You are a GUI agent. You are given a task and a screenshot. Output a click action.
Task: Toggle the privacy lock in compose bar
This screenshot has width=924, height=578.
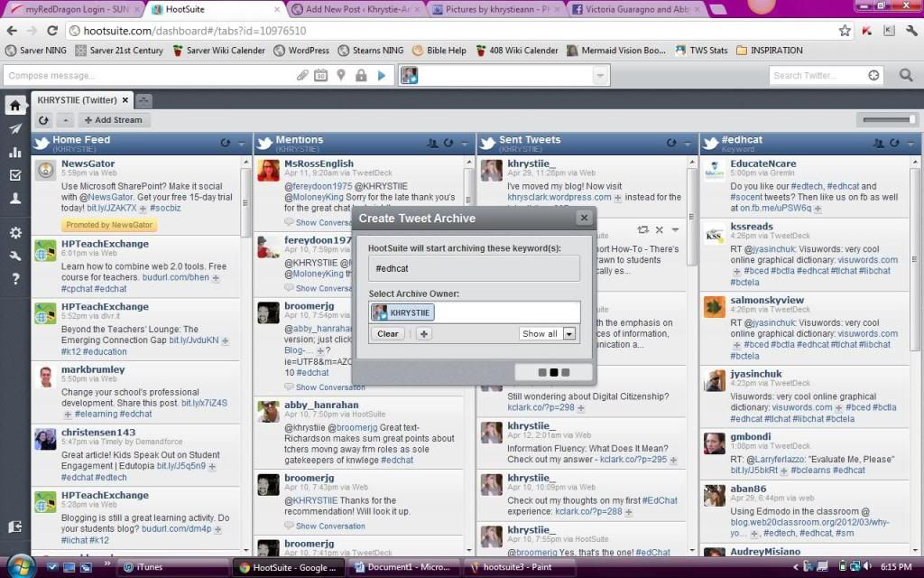(361, 76)
